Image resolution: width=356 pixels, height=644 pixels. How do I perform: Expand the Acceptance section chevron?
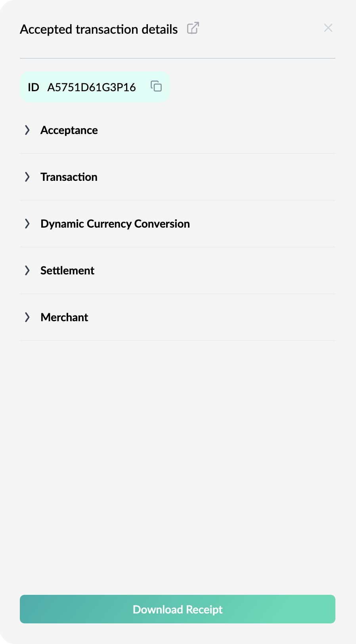point(27,130)
